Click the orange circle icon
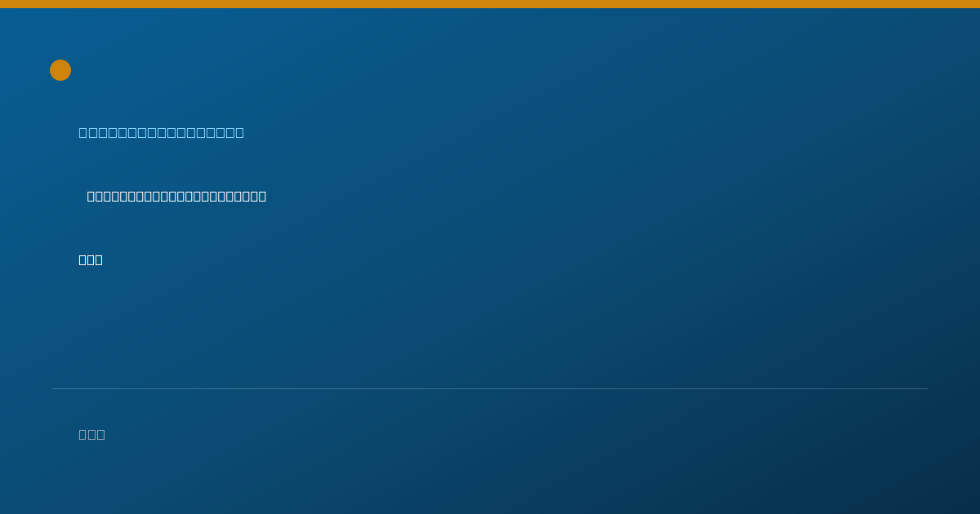980x514 pixels. (60, 70)
